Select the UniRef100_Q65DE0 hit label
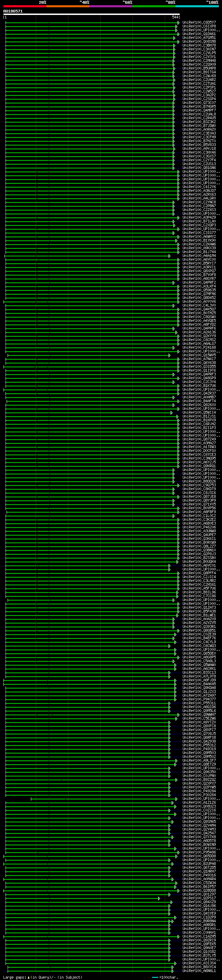Screen dimensions: 222x980 (x=199, y=654)
